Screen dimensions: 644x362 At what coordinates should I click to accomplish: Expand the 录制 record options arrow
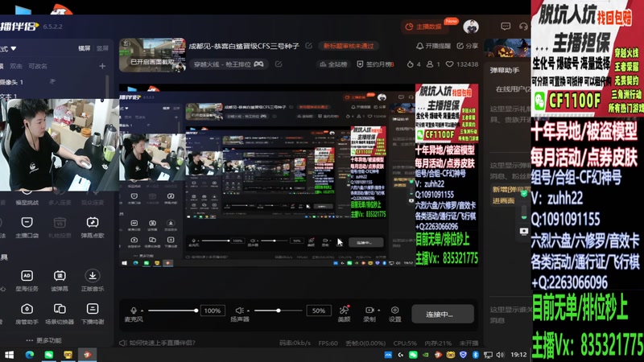pyautogui.click(x=378, y=311)
